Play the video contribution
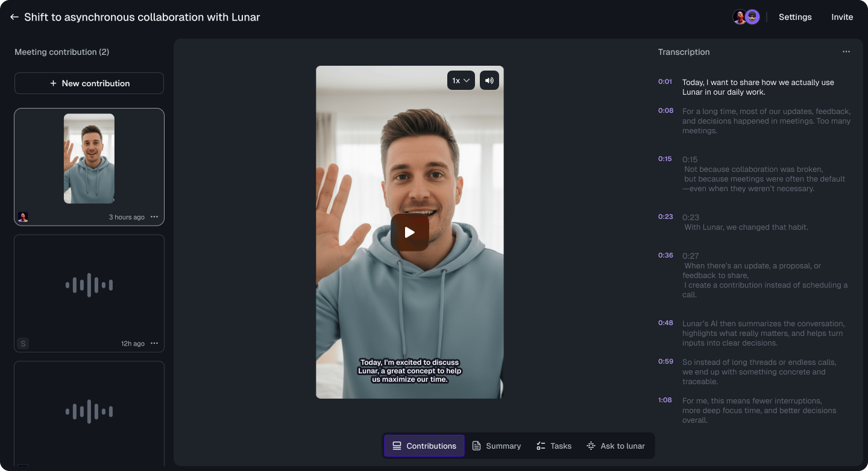Screen dimensions: 868x471 click(x=409, y=232)
